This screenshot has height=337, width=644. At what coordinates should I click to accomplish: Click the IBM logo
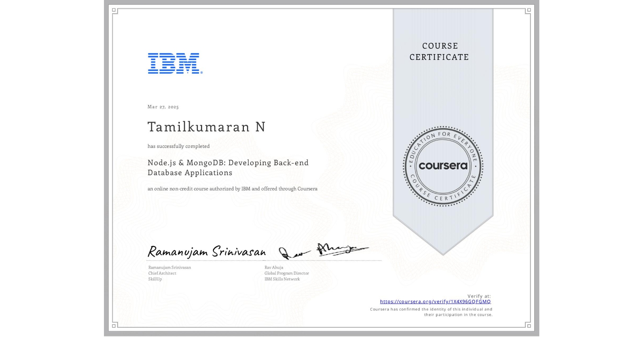174,64
